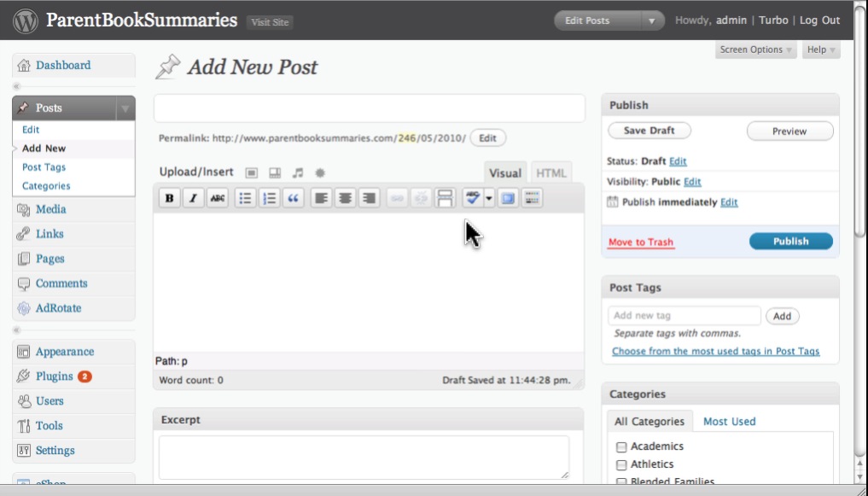
Task: Click the blue Publish button
Action: (x=790, y=242)
